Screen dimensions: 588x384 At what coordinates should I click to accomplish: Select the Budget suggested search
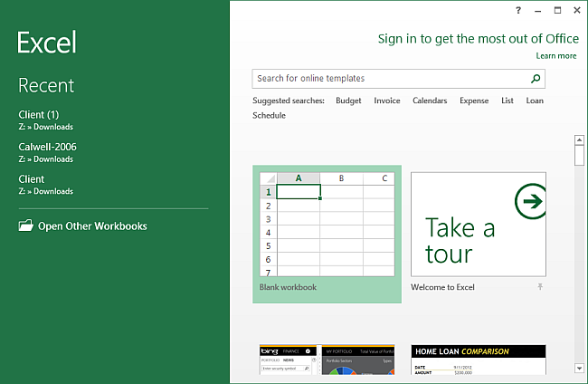pos(348,101)
